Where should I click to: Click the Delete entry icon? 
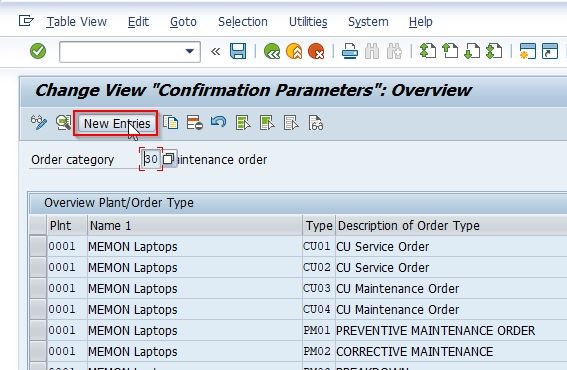(195, 123)
